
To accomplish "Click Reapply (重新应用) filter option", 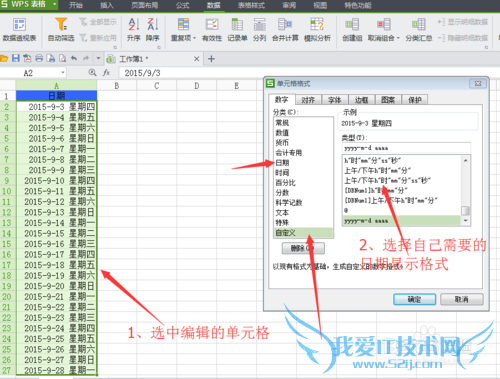I will [x=98, y=38].
